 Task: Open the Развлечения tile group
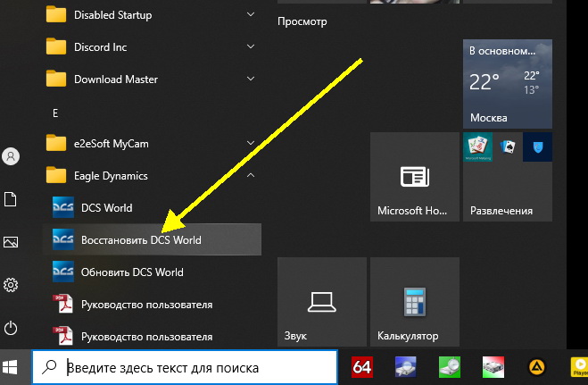508,177
